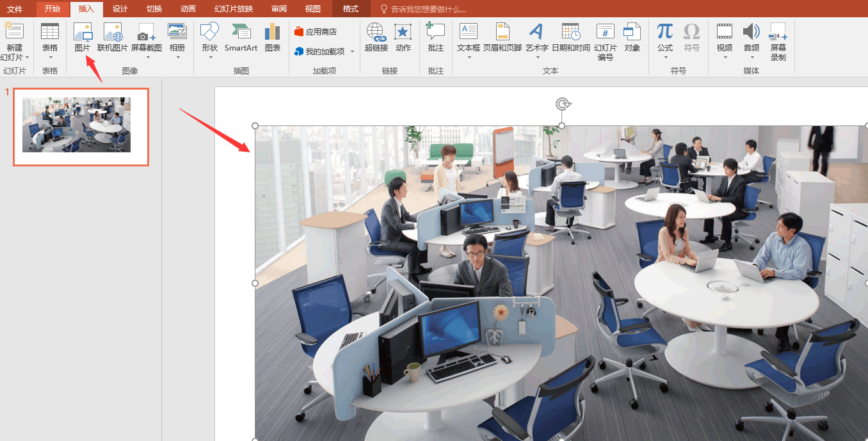Click the 新建幻灯片 (New Slide) icon

click(x=13, y=31)
